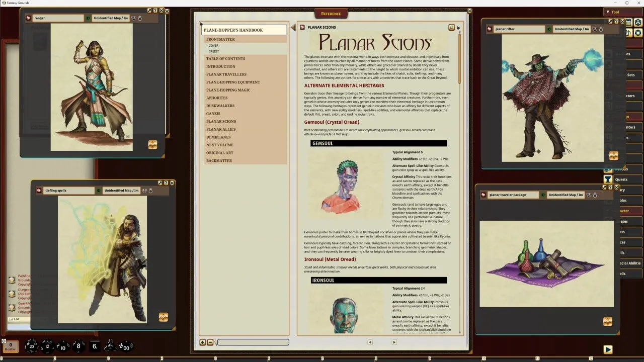Viewport: 644px width, 362px height.
Task: Click the ranger window image toolbar button
Action: click(x=152, y=145)
